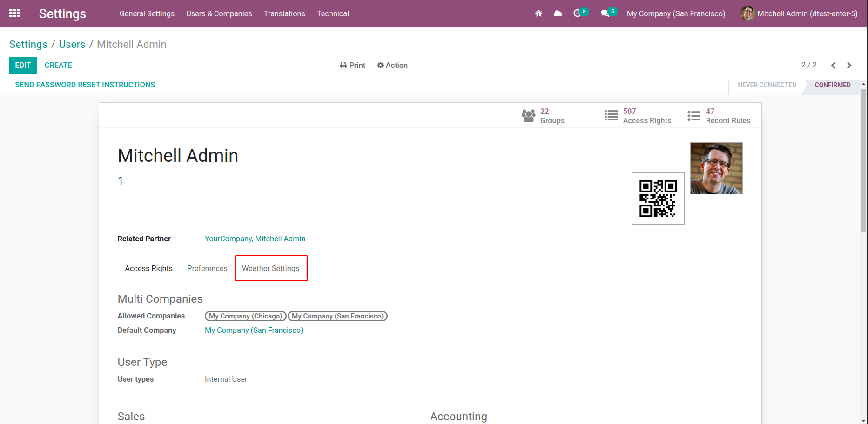Open company switcher My Company (San Francisco)

pyautogui.click(x=676, y=13)
